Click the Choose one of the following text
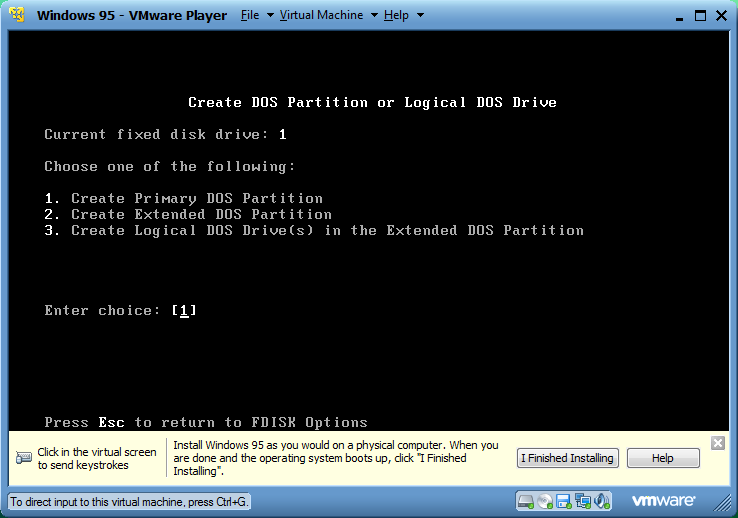The height and width of the screenshot is (518, 738). (169, 167)
